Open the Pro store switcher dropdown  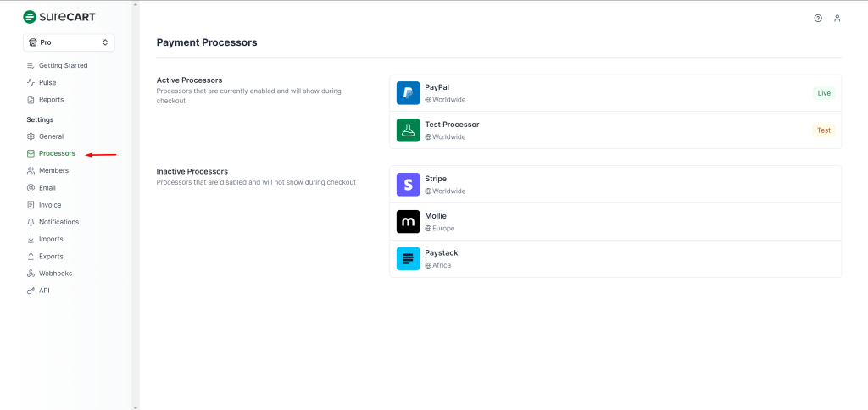(x=69, y=42)
